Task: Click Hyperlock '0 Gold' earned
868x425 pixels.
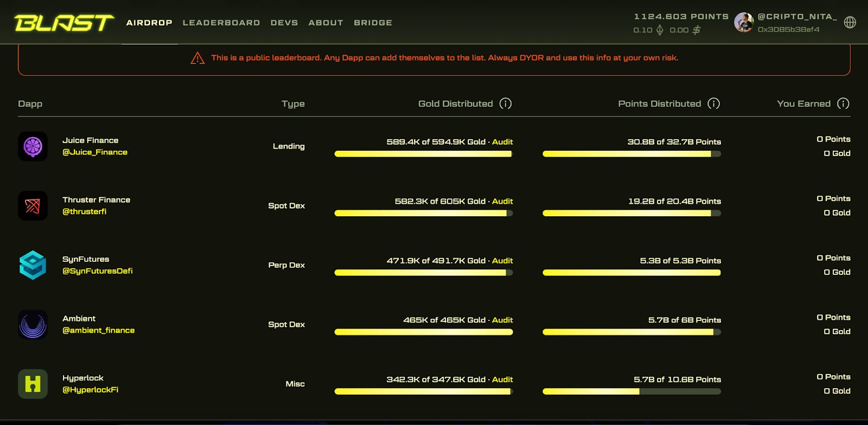Action: pyautogui.click(x=837, y=391)
